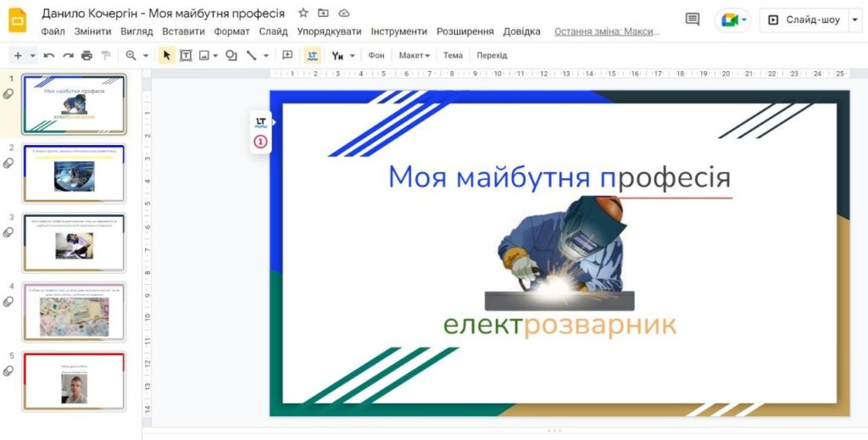Click the Google Meet call icon

[730, 20]
